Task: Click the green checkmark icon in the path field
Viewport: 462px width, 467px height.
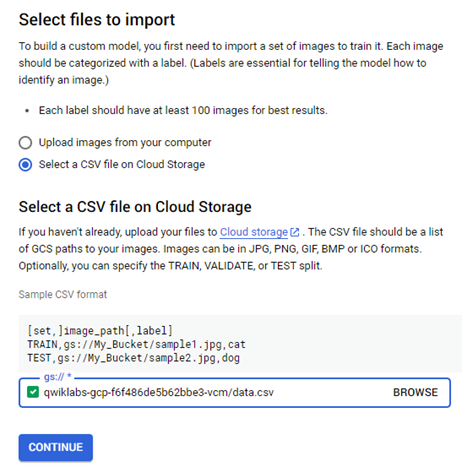Action: pyautogui.click(x=33, y=392)
